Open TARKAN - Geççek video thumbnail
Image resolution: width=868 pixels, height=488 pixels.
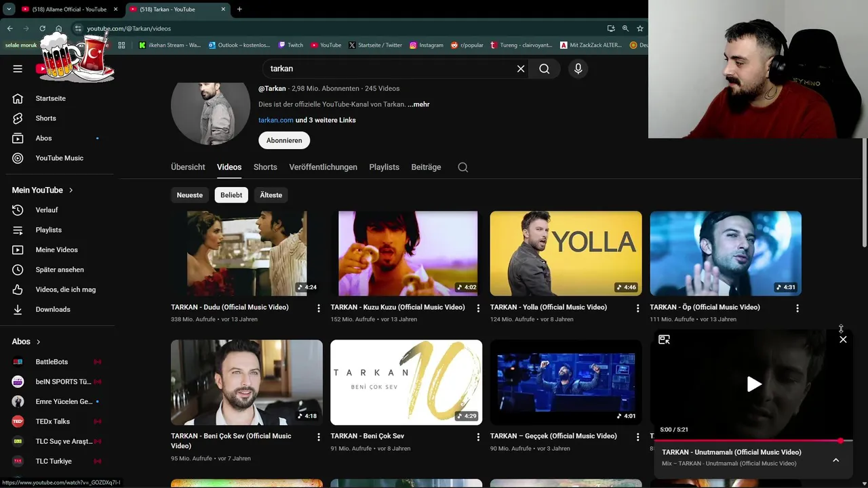[566, 382]
